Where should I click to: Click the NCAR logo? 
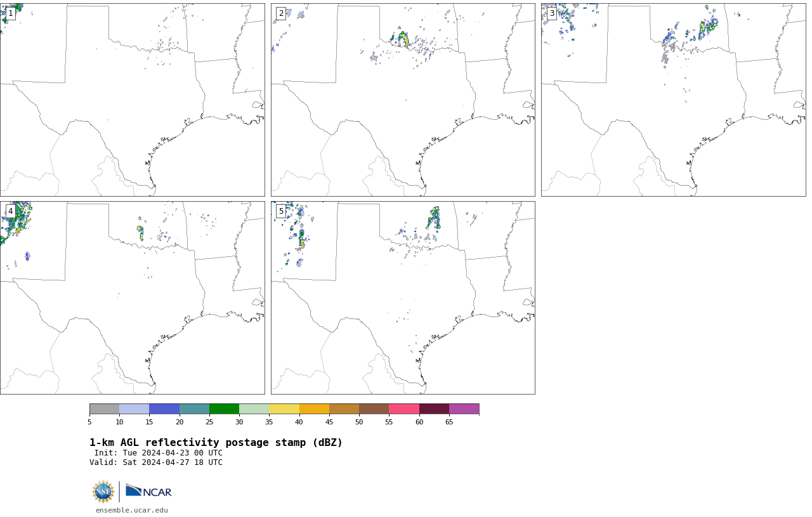pyautogui.click(x=148, y=491)
